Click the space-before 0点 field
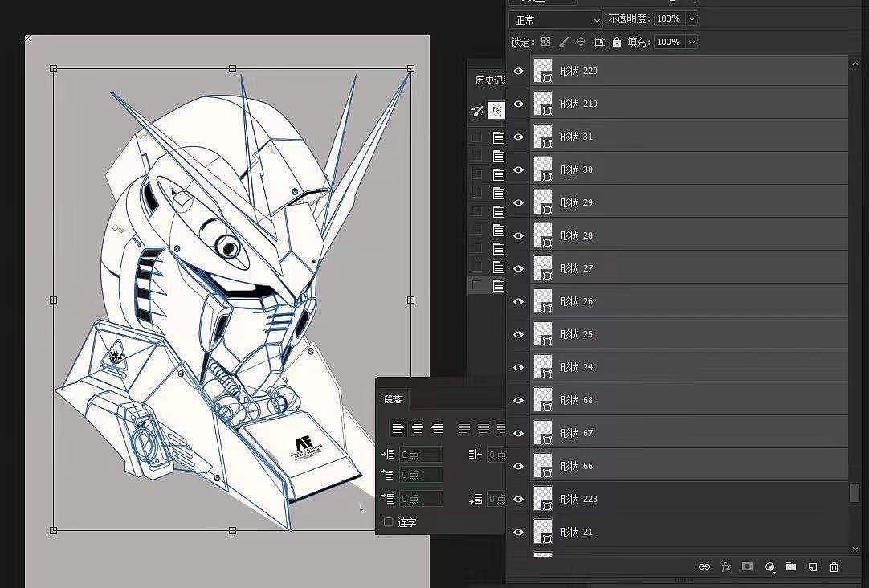Screen dimensions: 869x588 click(x=421, y=499)
